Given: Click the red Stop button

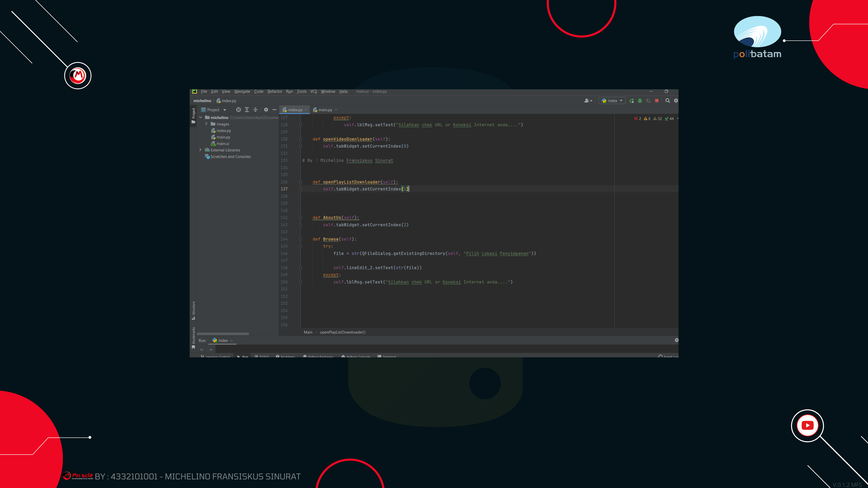Looking at the screenshot, I should click(x=657, y=101).
